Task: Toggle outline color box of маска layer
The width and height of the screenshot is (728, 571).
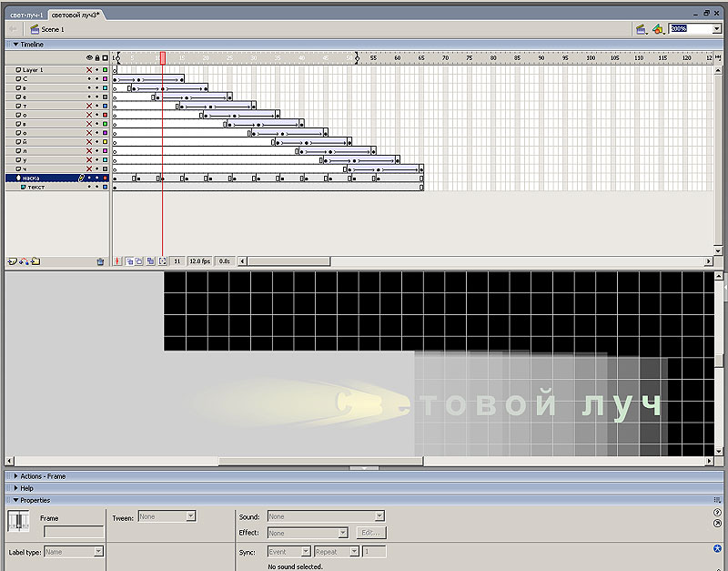Action: (106, 178)
